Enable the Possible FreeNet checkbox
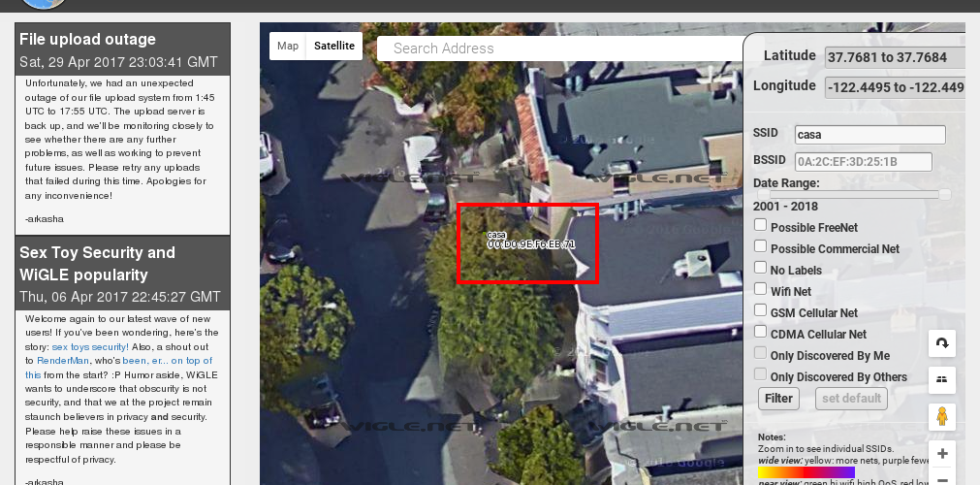Screen dimensions: 980x485 tap(760, 225)
